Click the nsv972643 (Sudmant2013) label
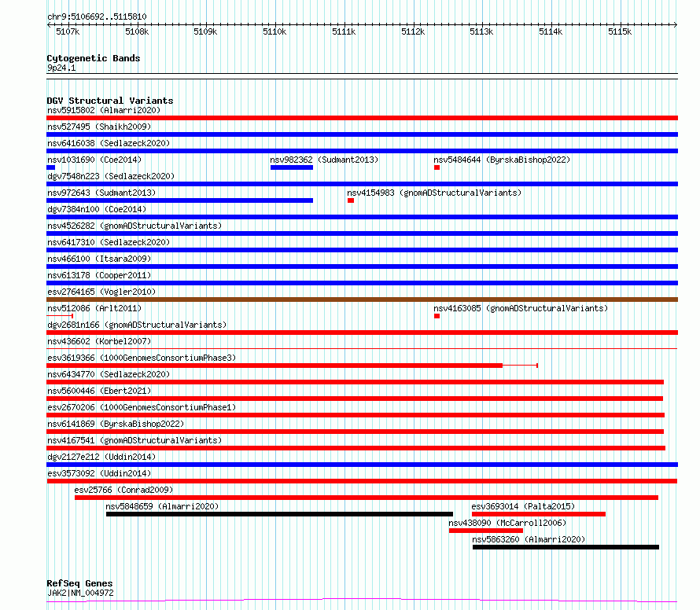The width and height of the screenshot is (700, 610). coord(101,193)
